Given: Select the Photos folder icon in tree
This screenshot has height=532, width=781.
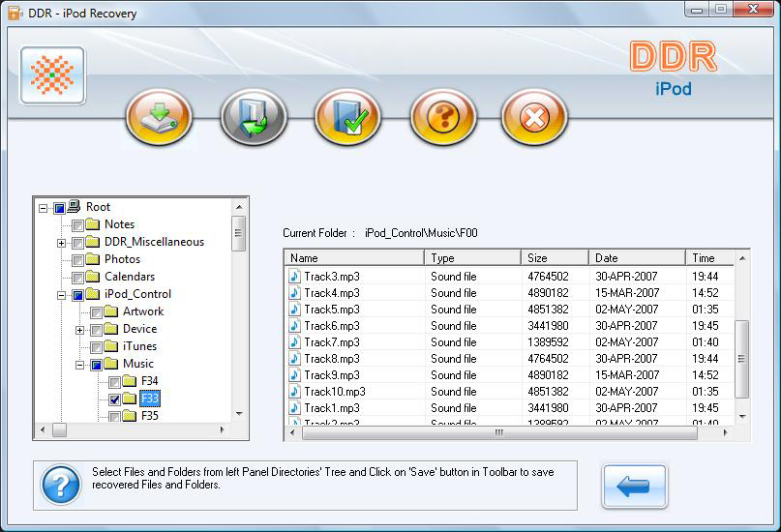Looking at the screenshot, I should point(93,259).
